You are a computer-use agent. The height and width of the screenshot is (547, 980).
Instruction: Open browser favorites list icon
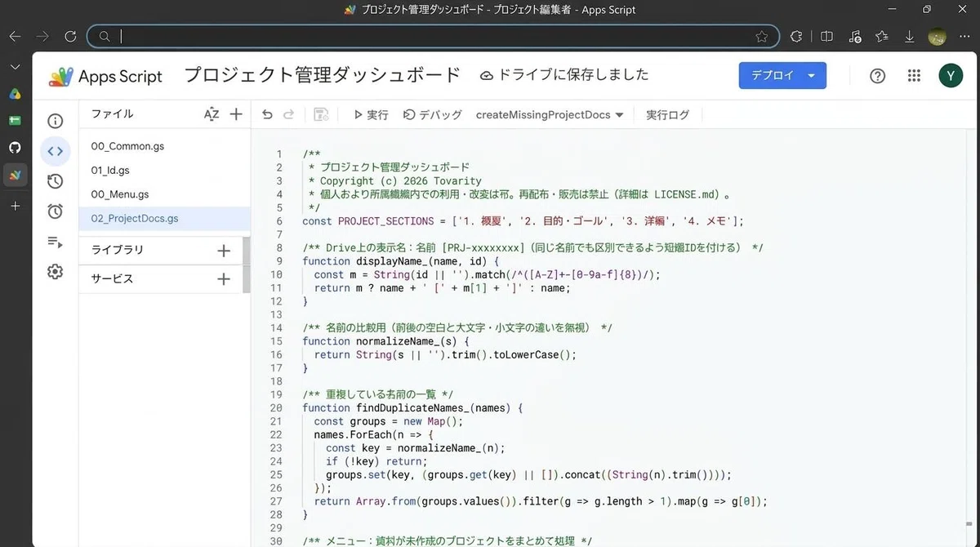(x=882, y=36)
